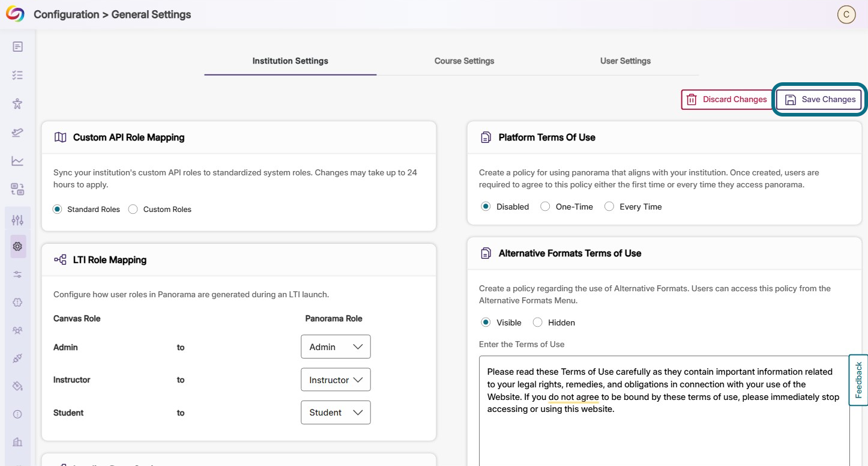Click the Platform Terms Of Use heading
This screenshot has width=868, height=466.
coord(547,138)
